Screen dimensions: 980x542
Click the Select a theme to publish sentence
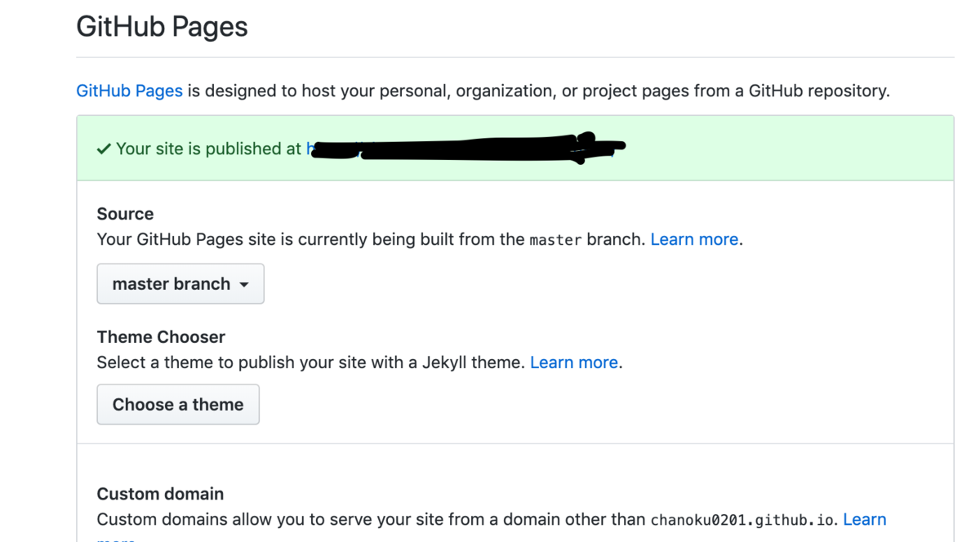310,362
